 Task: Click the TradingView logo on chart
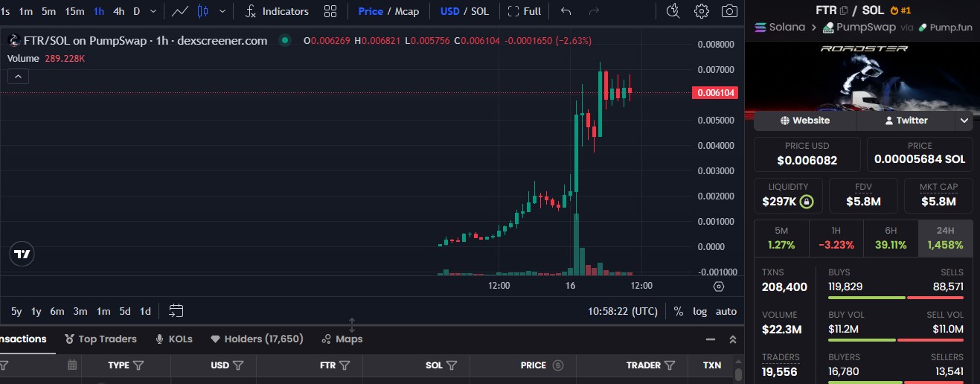(22, 254)
